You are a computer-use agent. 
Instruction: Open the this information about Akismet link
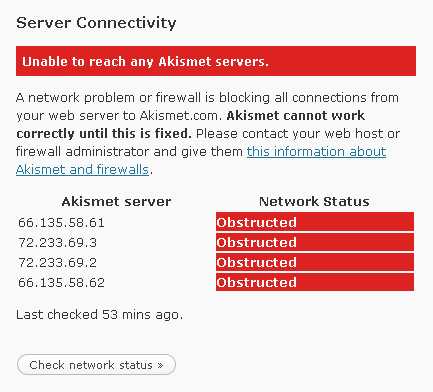click(316, 152)
